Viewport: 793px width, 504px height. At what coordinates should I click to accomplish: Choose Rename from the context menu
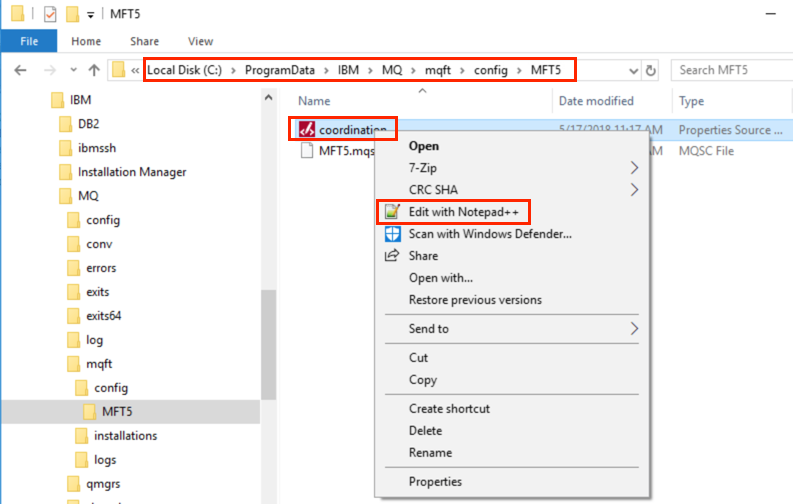[x=430, y=452]
